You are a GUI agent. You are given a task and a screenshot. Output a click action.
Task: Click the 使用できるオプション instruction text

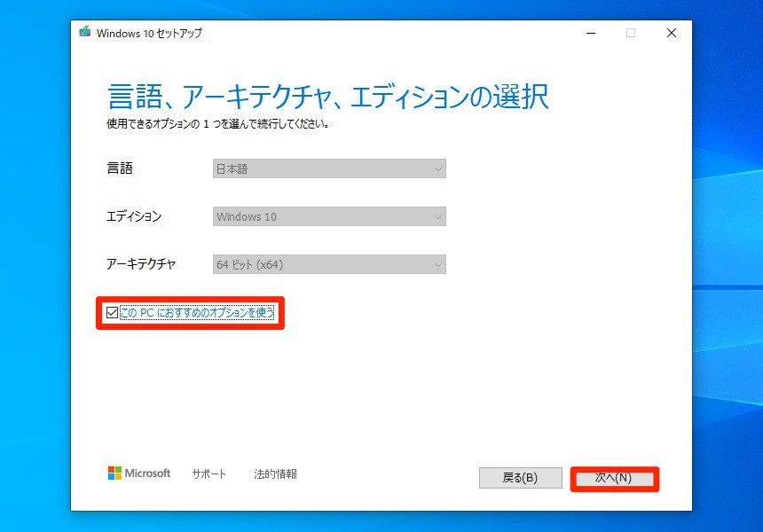pyautogui.click(x=218, y=124)
